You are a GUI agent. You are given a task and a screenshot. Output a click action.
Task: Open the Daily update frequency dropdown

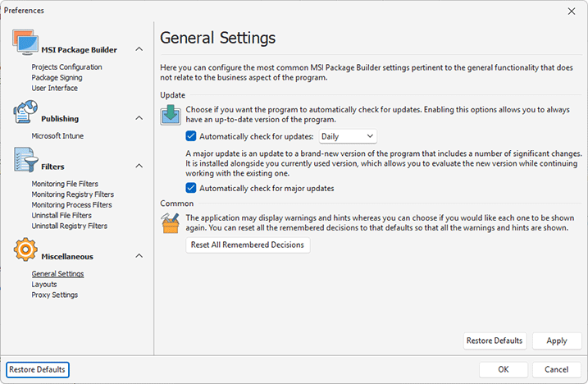[x=347, y=136]
